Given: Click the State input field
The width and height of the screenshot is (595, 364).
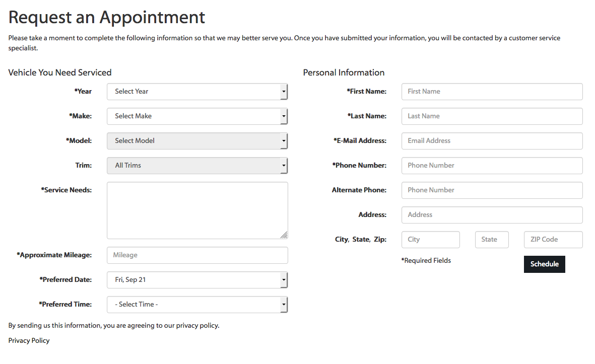Looking at the screenshot, I should tap(492, 240).
